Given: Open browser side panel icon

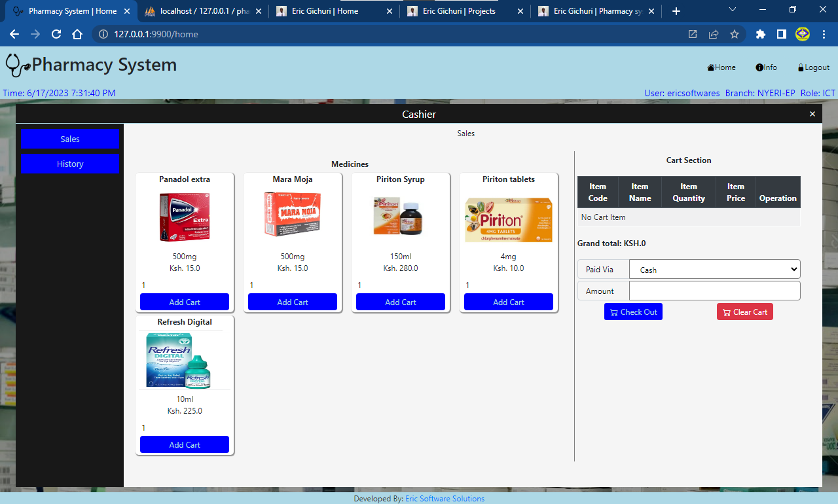Looking at the screenshot, I should [782, 34].
